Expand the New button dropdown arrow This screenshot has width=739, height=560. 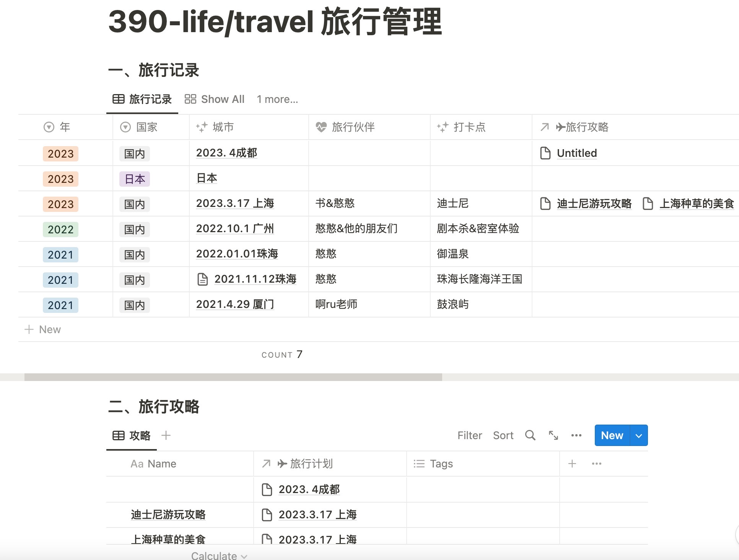pos(638,435)
